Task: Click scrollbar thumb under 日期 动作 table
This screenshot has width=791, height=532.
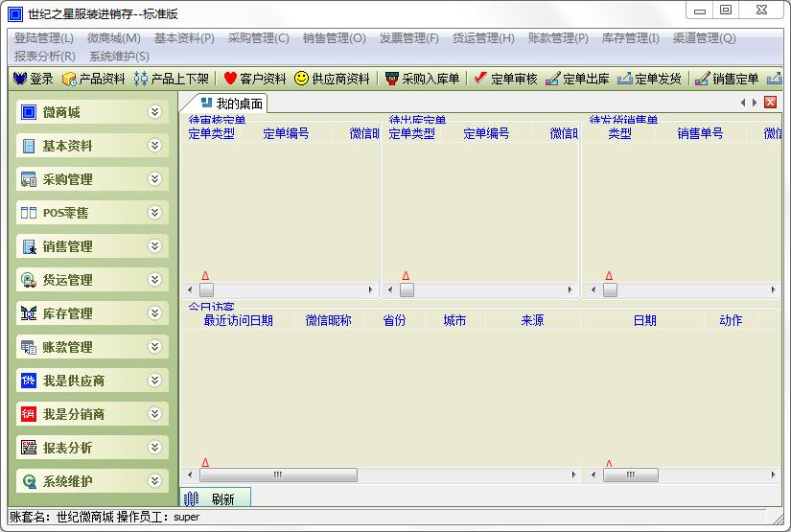Action: (631, 475)
